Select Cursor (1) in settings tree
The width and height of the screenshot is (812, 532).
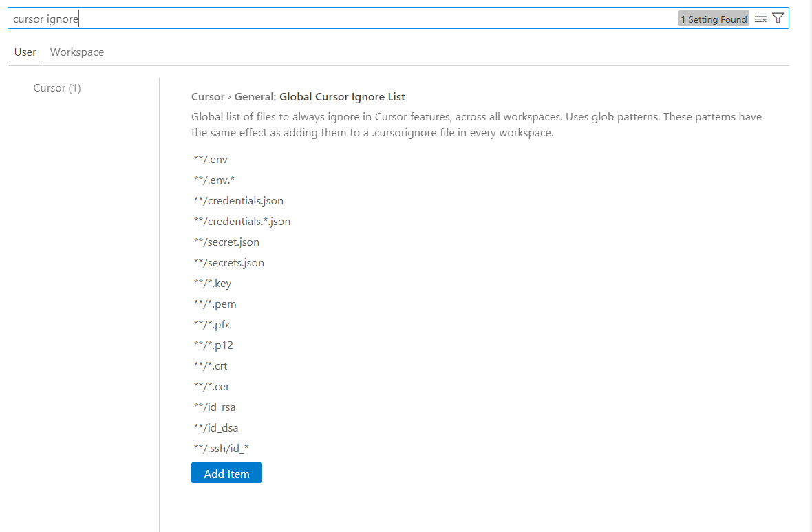point(57,88)
